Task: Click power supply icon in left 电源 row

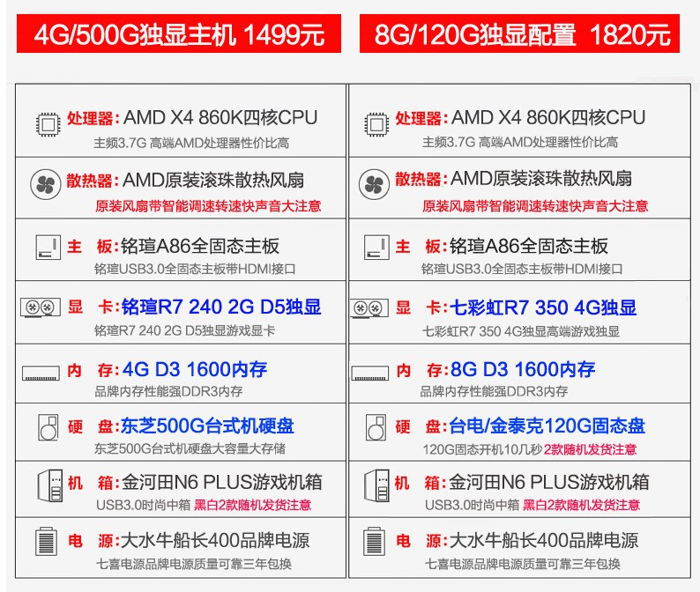Action: 46,541
